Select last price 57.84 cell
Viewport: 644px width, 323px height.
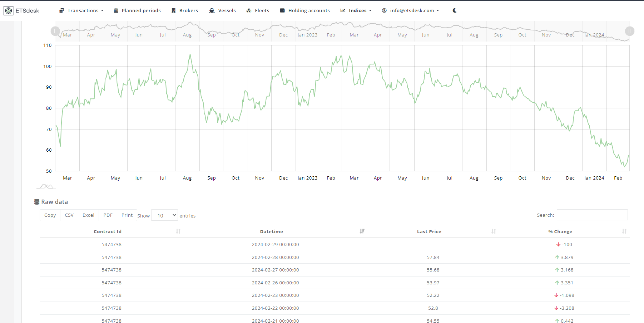433,257
